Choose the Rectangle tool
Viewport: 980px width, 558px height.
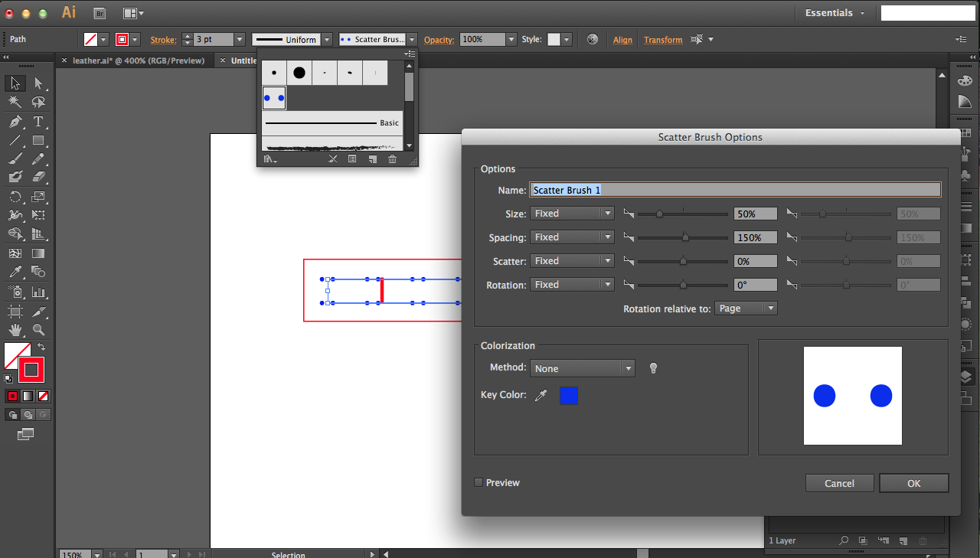38,140
